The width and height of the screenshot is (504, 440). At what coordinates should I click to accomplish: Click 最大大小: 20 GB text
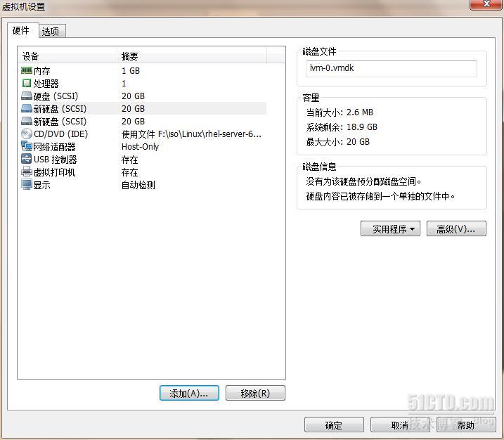coord(338,142)
